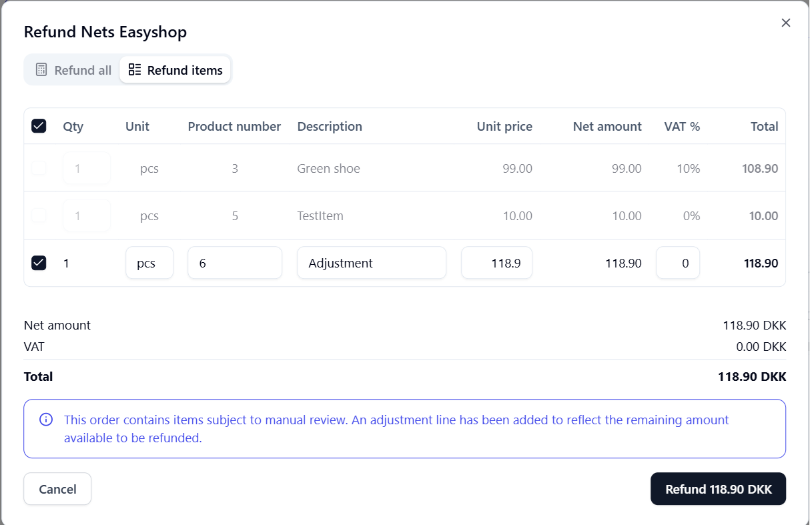The image size is (812, 525).
Task: Check the Green shoe row checkbox
Action: pyautogui.click(x=39, y=168)
